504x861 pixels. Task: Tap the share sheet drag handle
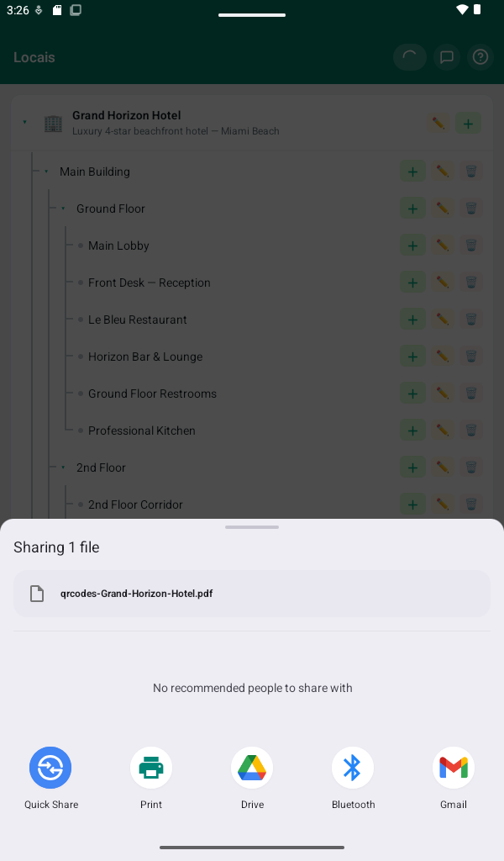[252, 527]
